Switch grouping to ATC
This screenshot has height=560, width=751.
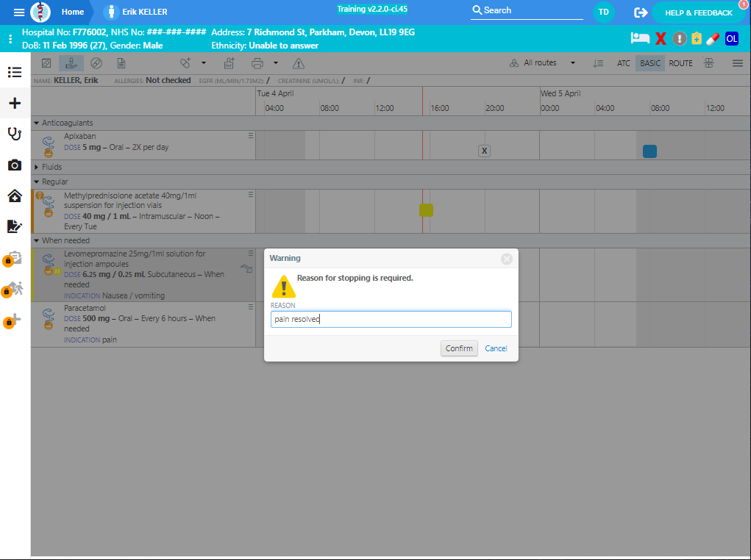pos(623,63)
